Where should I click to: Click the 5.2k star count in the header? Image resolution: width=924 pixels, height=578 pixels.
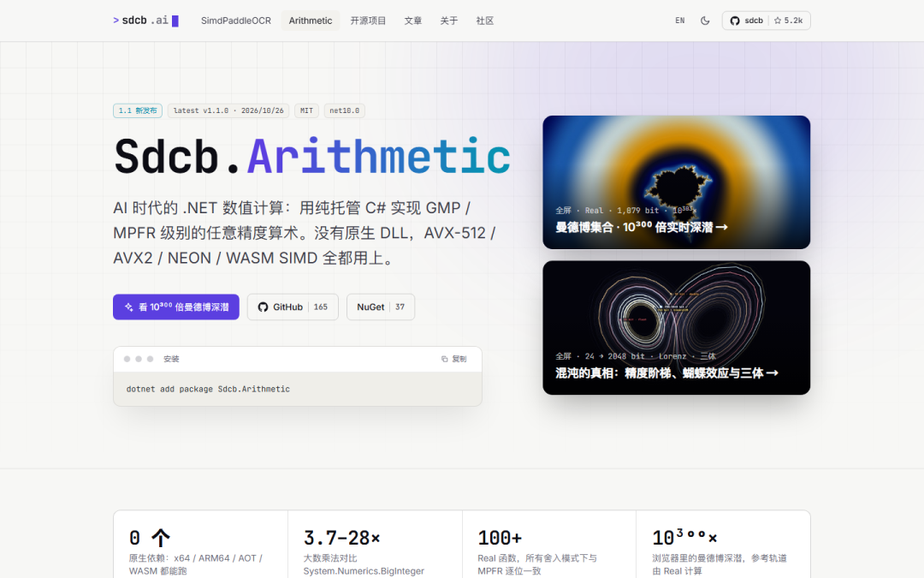point(789,21)
